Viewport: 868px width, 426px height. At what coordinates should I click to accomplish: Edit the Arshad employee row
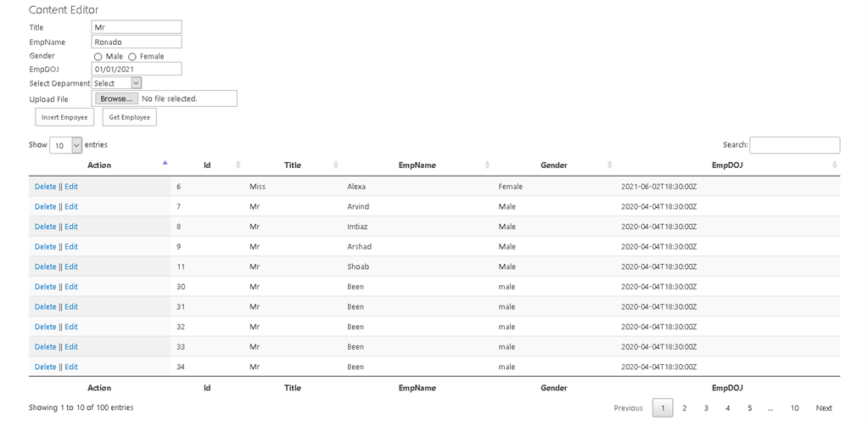click(71, 246)
